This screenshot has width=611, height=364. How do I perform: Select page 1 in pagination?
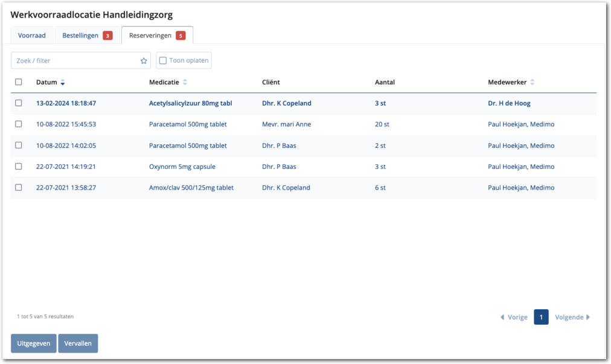point(541,318)
